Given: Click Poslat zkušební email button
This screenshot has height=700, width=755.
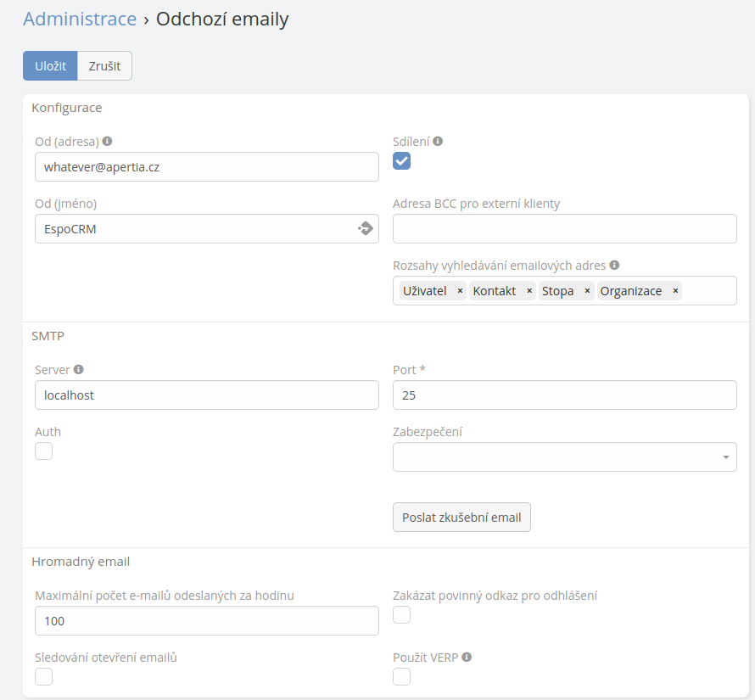Looking at the screenshot, I should click(x=461, y=518).
